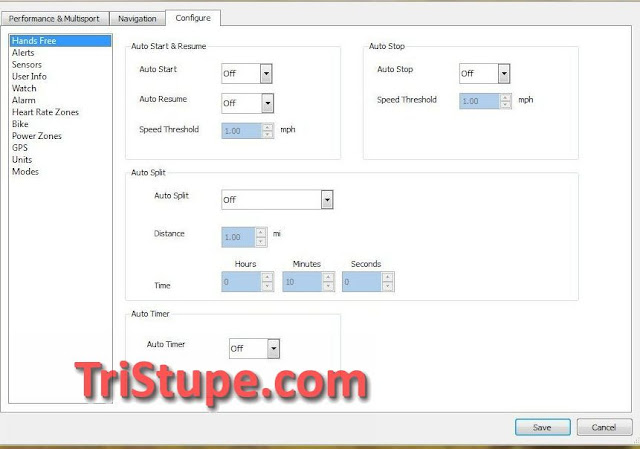Switch to Performance & Multisport tab
The image size is (640, 449).
[x=54, y=19]
